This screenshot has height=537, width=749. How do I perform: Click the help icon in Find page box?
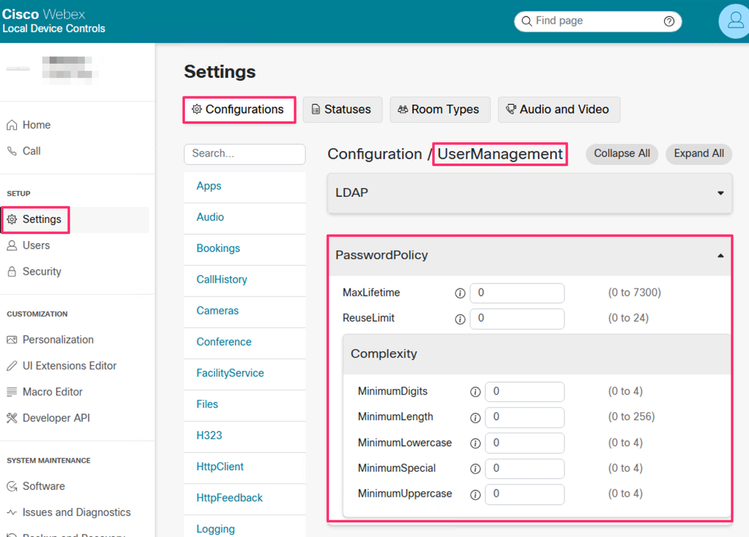[669, 21]
